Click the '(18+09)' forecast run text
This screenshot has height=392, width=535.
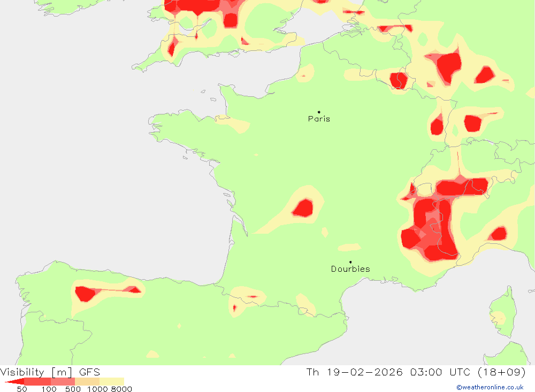tap(502, 372)
